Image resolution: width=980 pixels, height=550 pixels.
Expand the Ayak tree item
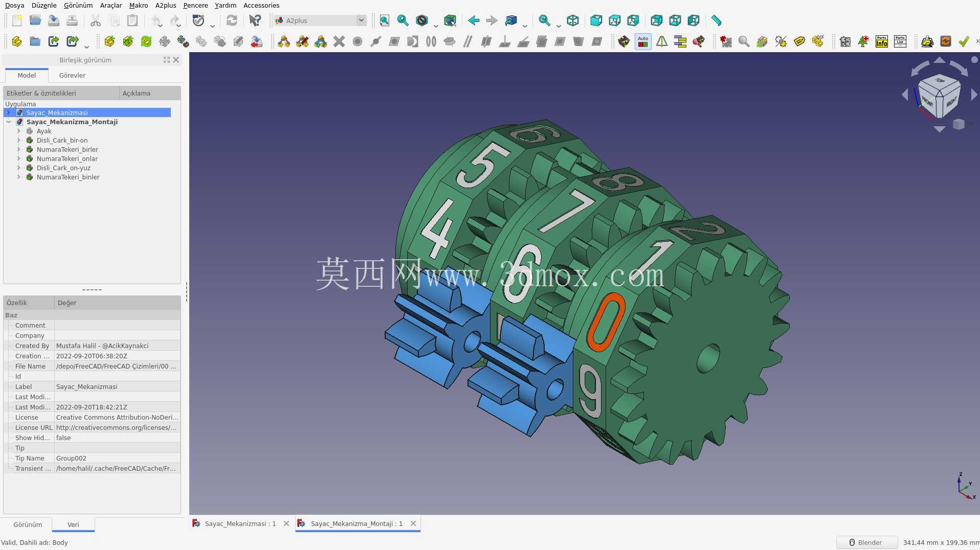tap(19, 131)
